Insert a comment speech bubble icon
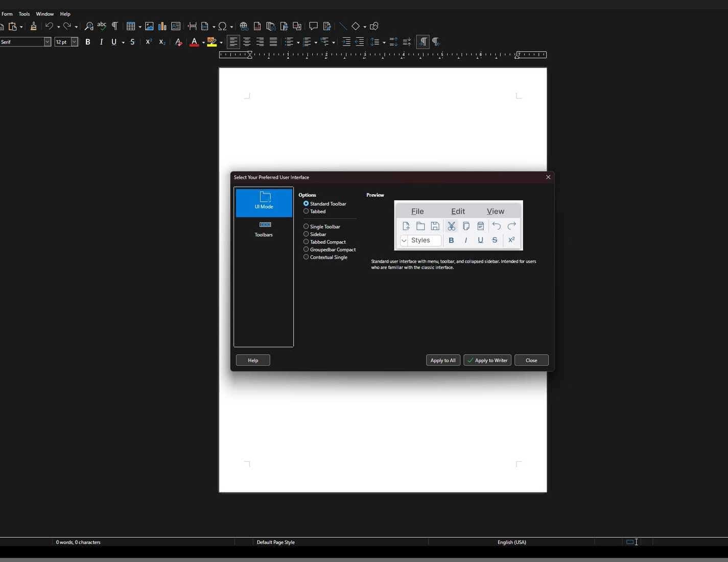 (x=313, y=26)
